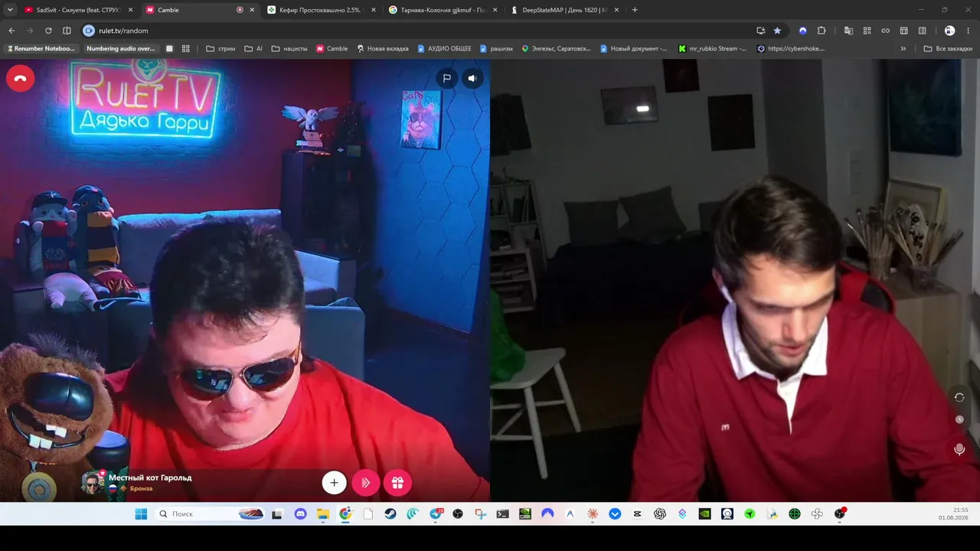Open the clock icon on right video

point(959,419)
